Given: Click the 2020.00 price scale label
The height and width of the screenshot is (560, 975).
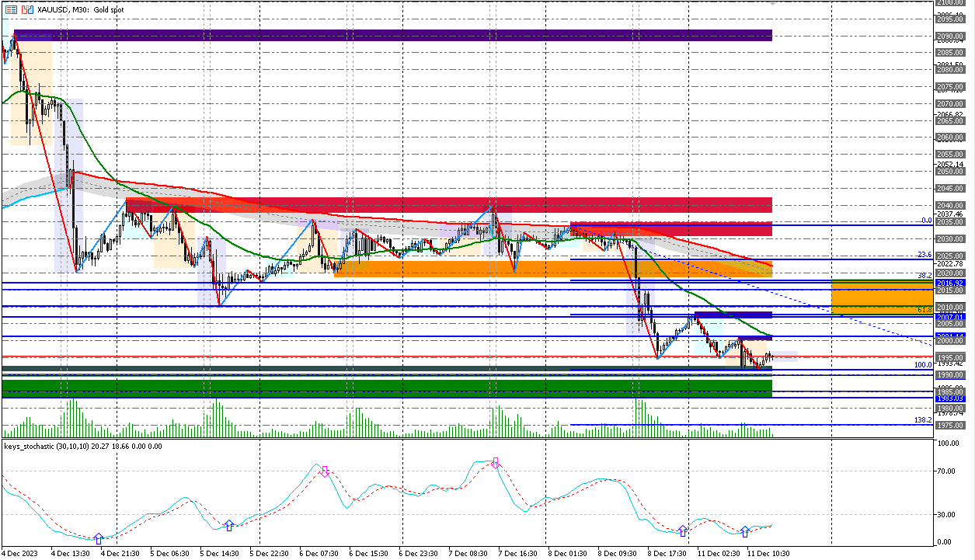Looking at the screenshot, I should [951, 273].
